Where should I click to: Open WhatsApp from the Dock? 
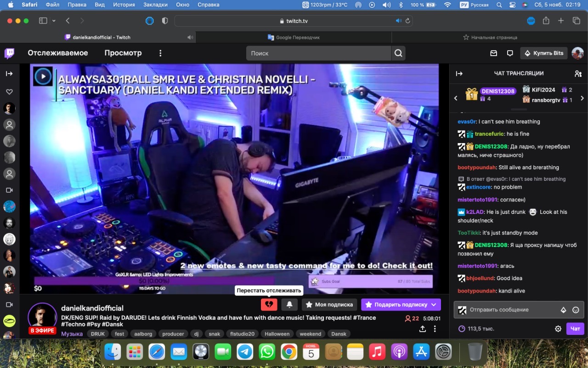[x=267, y=352]
